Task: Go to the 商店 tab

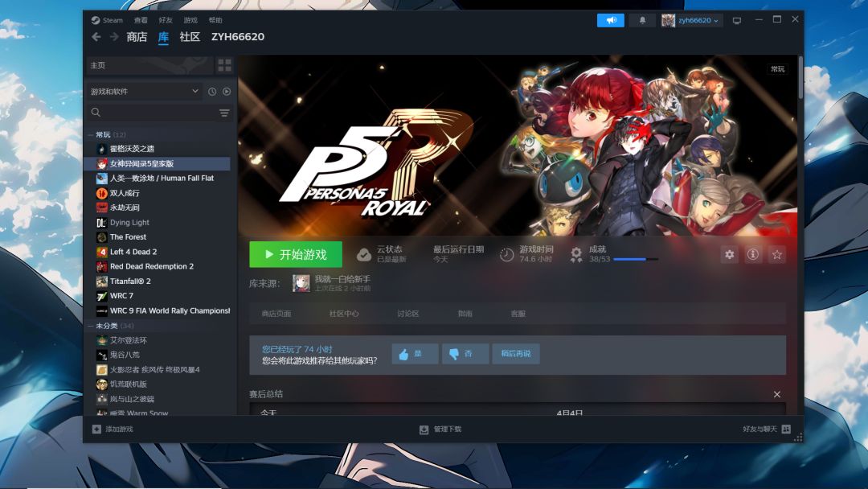Action: tap(136, 37)
